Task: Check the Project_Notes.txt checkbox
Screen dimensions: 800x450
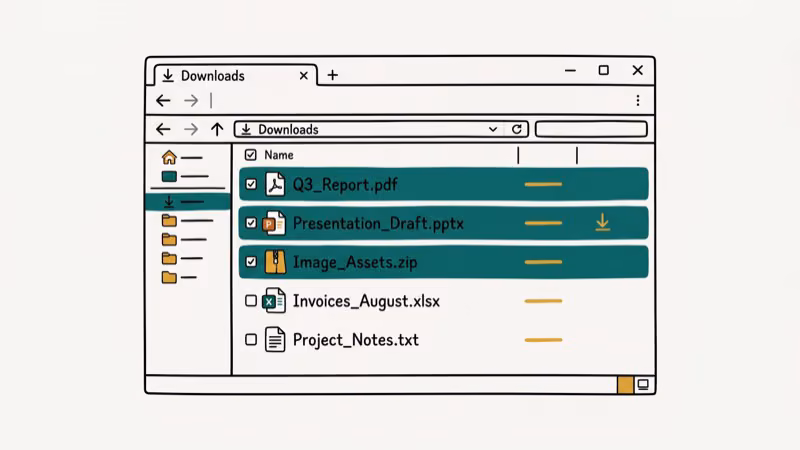Action: (251, 340)
